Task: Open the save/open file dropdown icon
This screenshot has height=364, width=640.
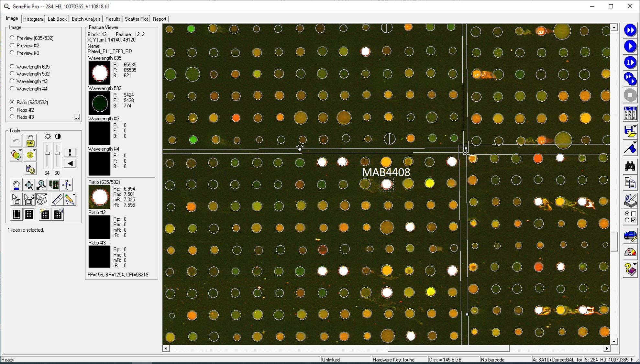Action: click(x=630, y=131)
